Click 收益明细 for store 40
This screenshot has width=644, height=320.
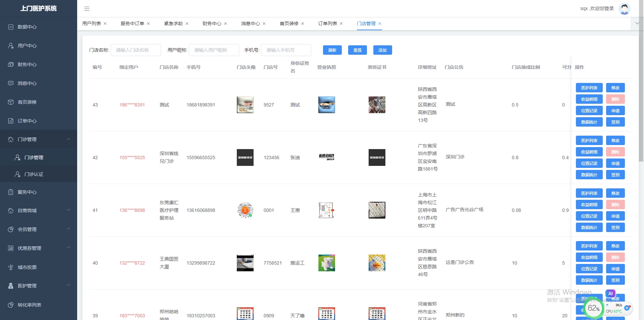tap(589, 257)
